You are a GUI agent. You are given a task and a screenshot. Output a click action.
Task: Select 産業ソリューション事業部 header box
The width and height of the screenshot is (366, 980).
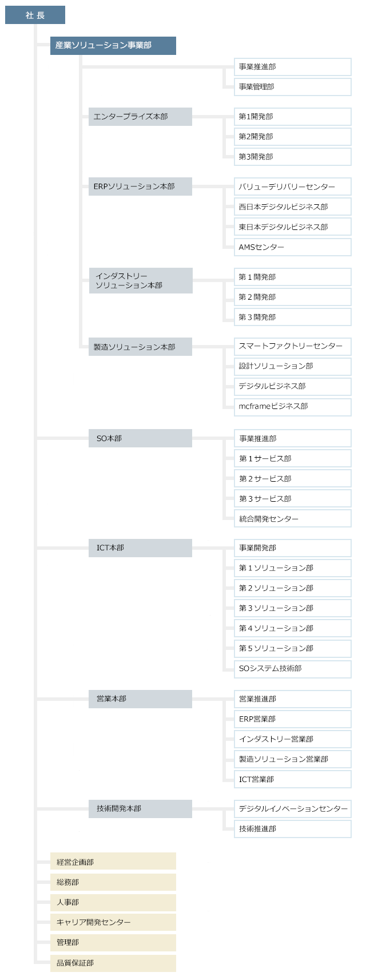[x=113, y=45]
